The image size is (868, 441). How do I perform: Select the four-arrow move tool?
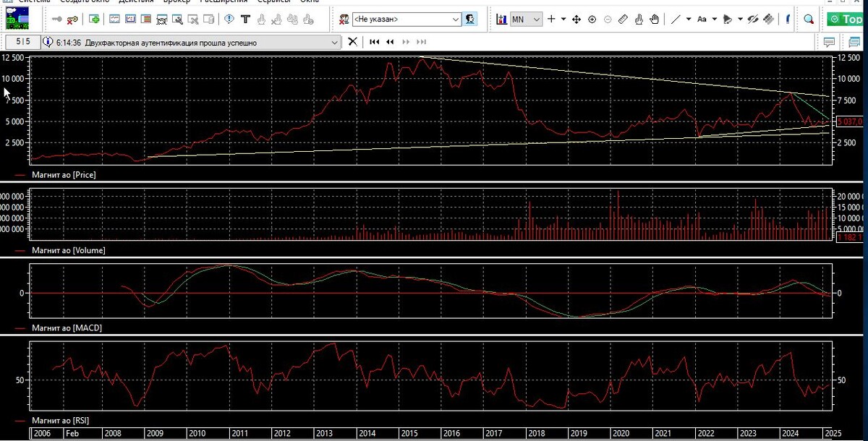point(576,20)
